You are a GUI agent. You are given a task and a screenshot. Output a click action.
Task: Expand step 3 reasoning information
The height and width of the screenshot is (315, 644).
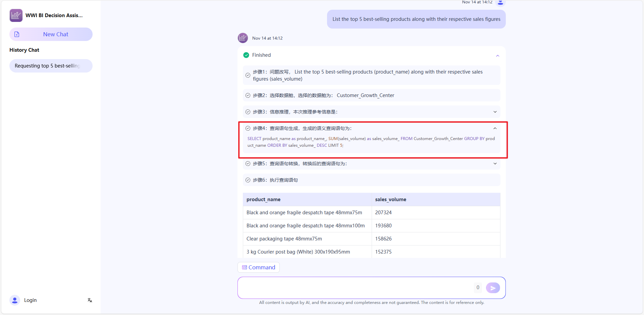[495, 112]
